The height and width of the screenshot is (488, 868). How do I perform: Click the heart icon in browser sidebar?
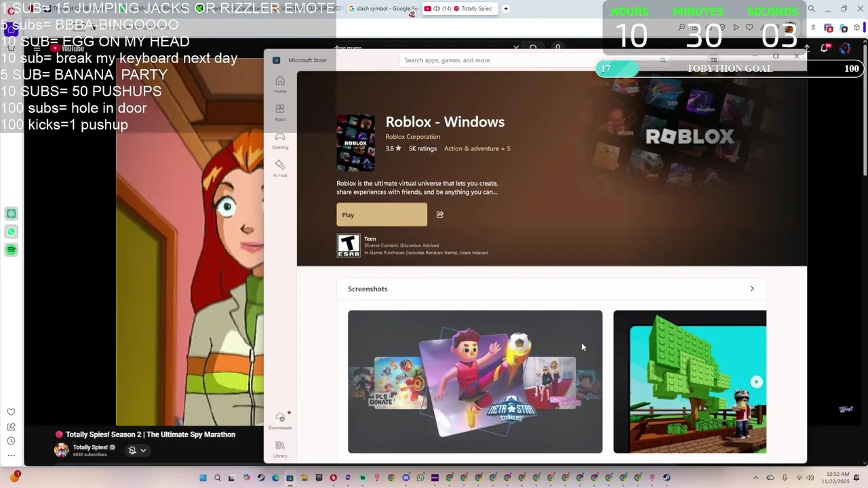[11, 412]
